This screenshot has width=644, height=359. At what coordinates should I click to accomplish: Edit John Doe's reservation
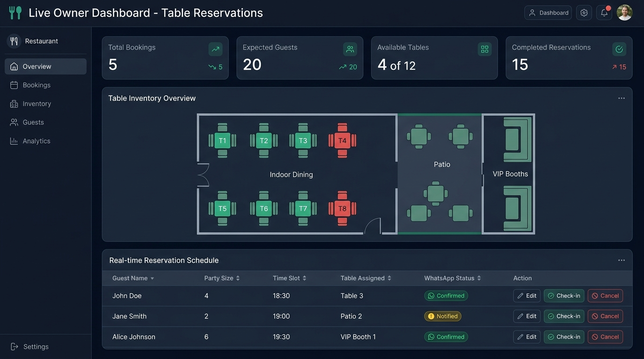(x=527, y=296)
